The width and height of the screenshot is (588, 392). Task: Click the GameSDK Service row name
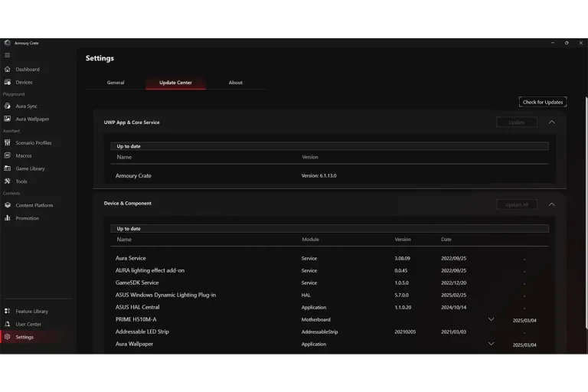pyautogui.click(x=137, y=283)
